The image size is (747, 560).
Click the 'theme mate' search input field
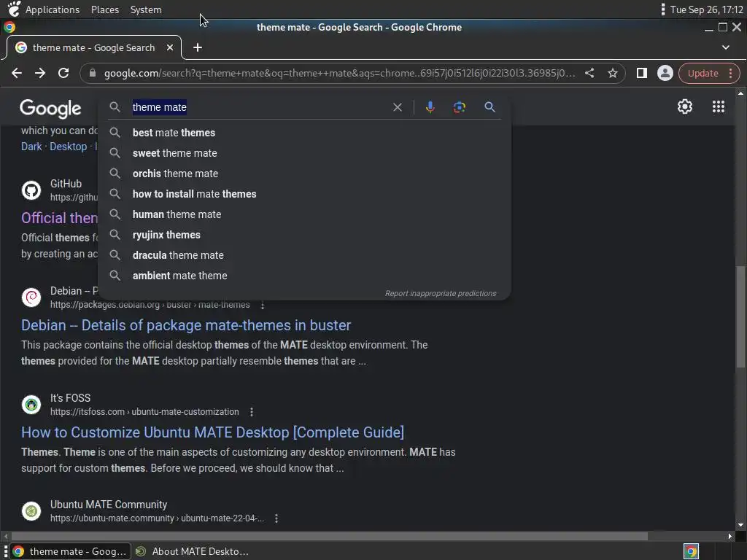coord(258,107)
